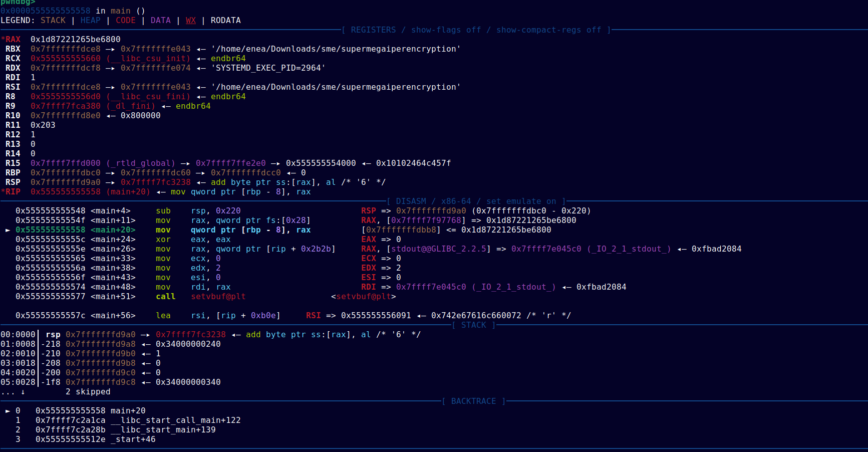Select backtrace frame main+20
The height and width of the screenshot is (452, 868).
pyautogui.click(x=128, y=410)
